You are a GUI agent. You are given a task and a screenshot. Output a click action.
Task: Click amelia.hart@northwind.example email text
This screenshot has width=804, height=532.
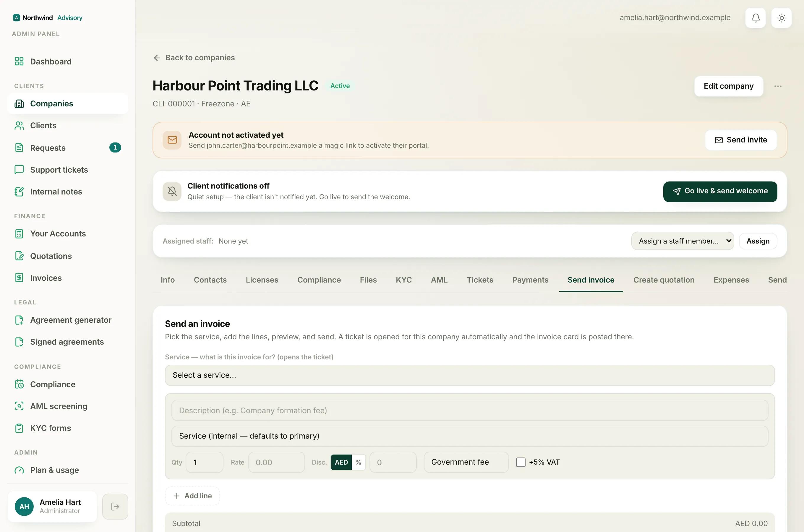[675, 18]
